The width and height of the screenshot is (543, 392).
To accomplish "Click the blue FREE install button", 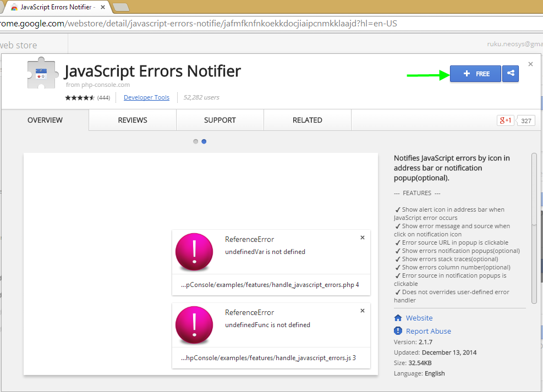I will click(x=475, y=74).
